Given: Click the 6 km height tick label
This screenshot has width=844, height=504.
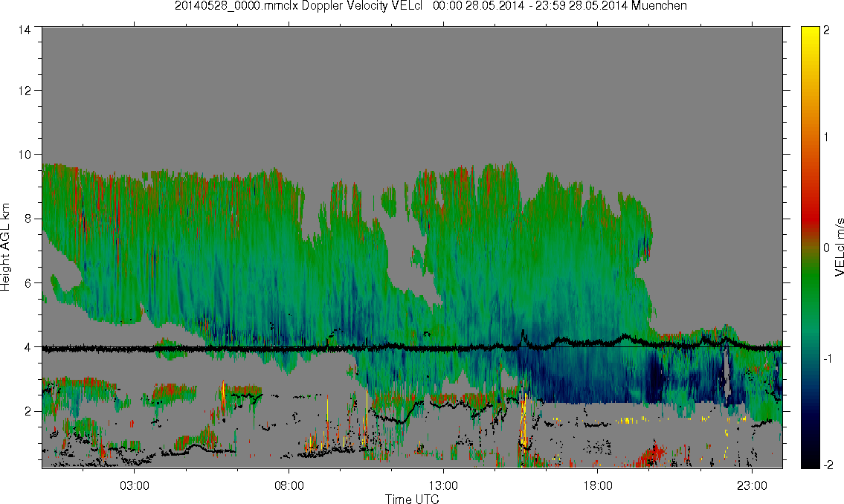Looking at the screenshot, I should 28,283.
